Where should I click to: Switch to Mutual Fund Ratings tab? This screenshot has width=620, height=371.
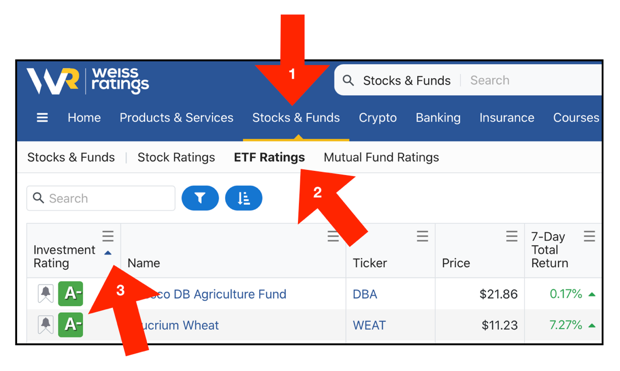point(381,157)
